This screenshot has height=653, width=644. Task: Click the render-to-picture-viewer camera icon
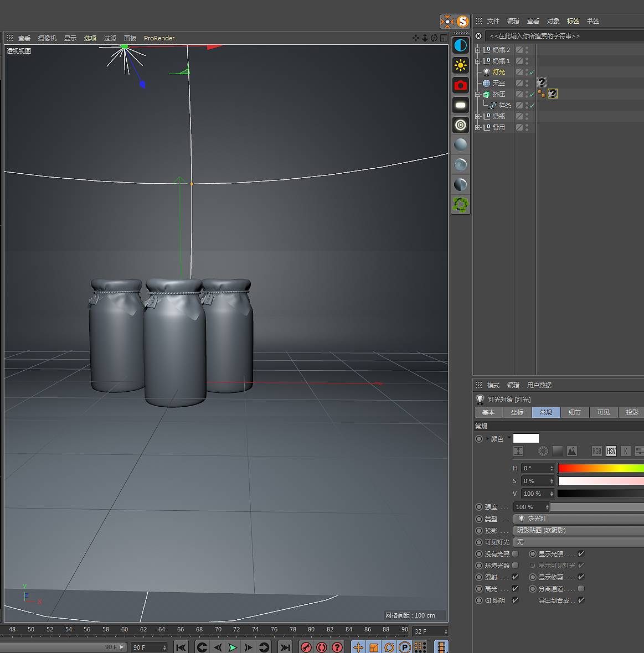(x=460, y=85)
